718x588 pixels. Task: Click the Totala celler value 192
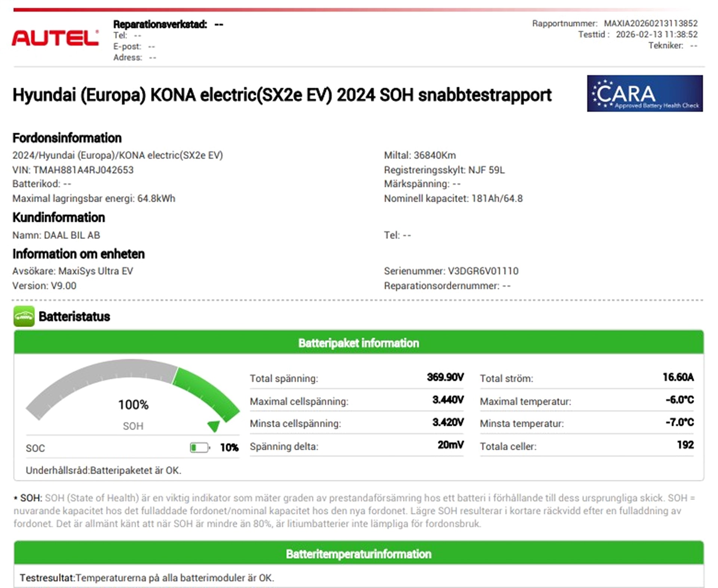click(685, 445)
